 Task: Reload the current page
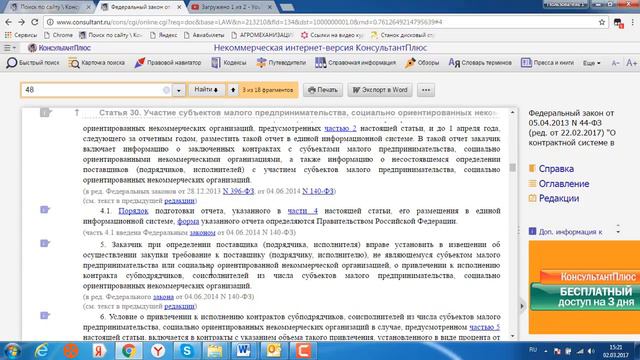pos(35,22)
